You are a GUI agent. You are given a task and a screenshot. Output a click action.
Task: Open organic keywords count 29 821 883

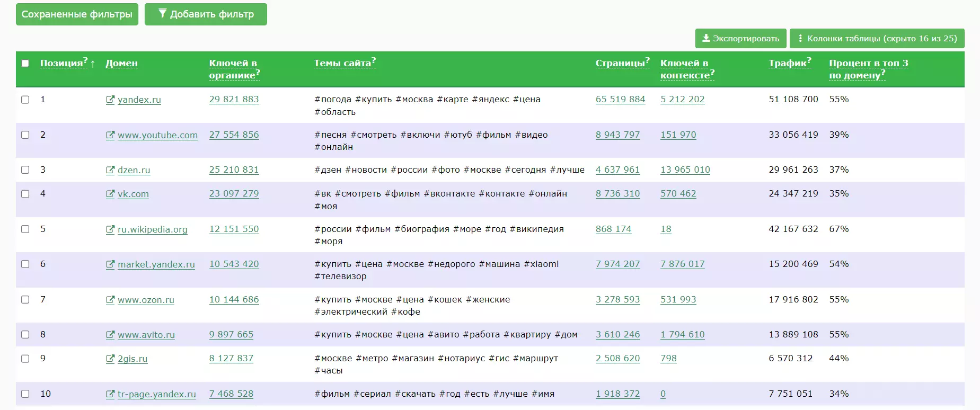point(234,99)
